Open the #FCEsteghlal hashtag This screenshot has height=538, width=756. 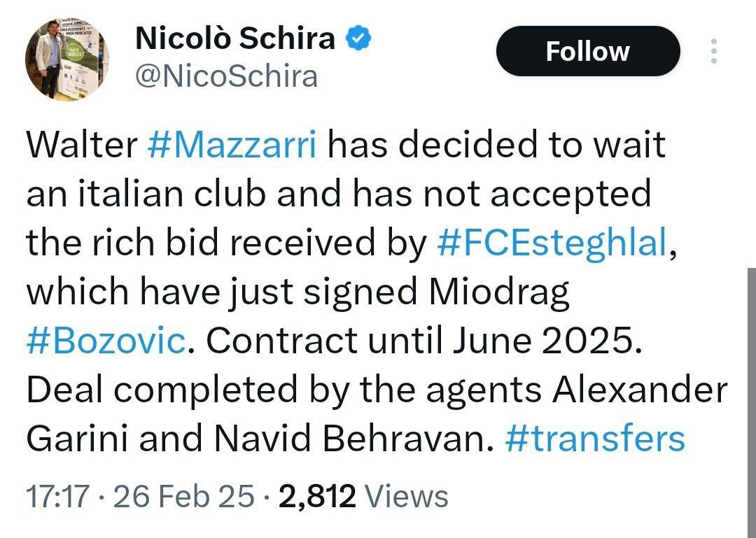pos(553,243)
